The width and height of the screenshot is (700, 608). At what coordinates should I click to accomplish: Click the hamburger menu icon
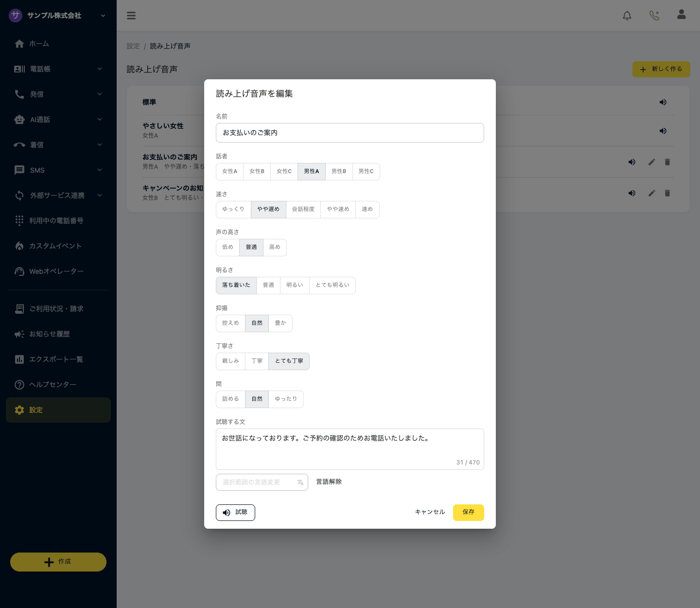(131, 16)
